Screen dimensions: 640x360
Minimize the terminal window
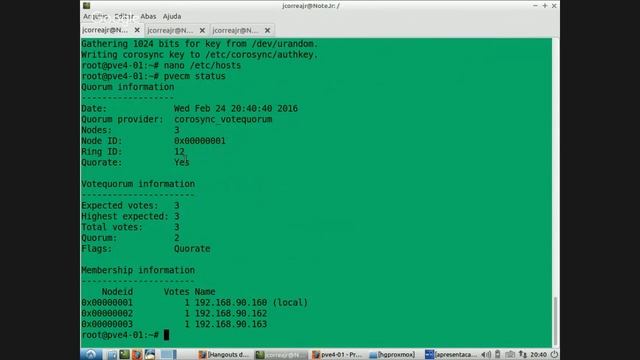535,6
